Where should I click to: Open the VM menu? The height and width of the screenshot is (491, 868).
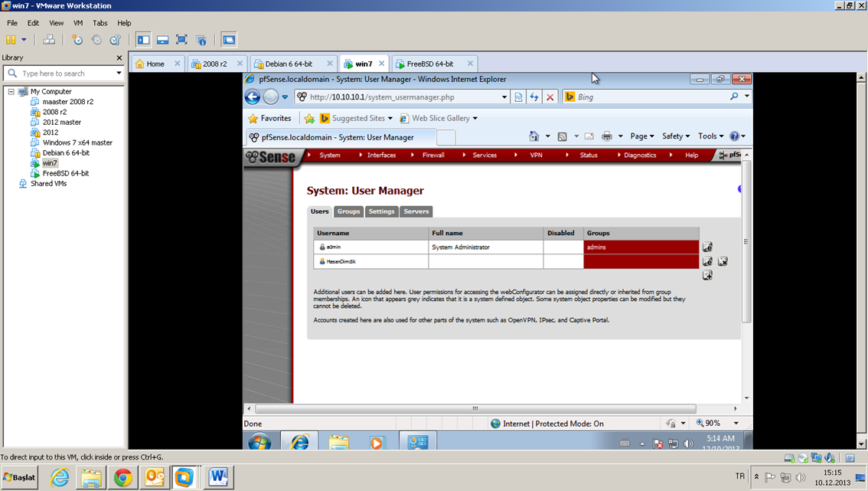(78, 23)
